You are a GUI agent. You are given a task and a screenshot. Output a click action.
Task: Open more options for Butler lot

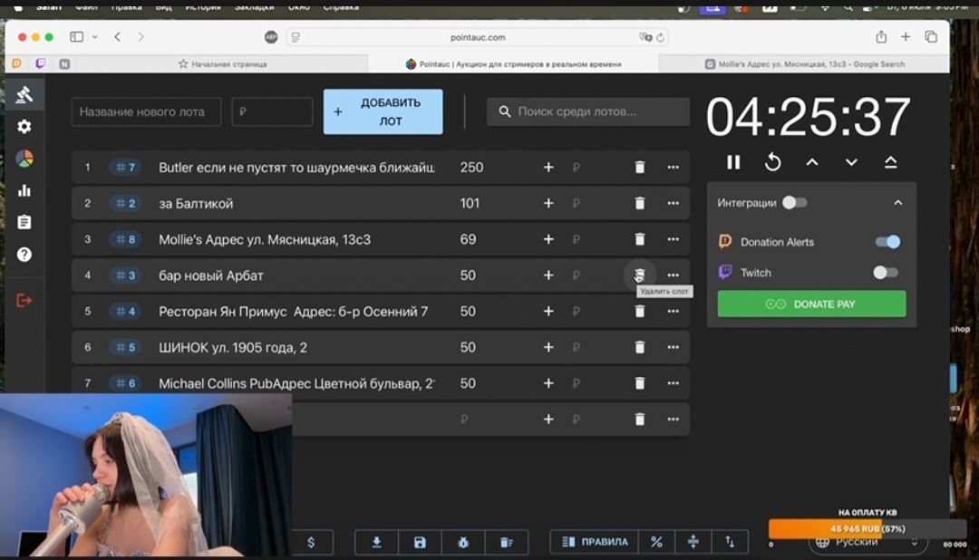tap(673, 168)
